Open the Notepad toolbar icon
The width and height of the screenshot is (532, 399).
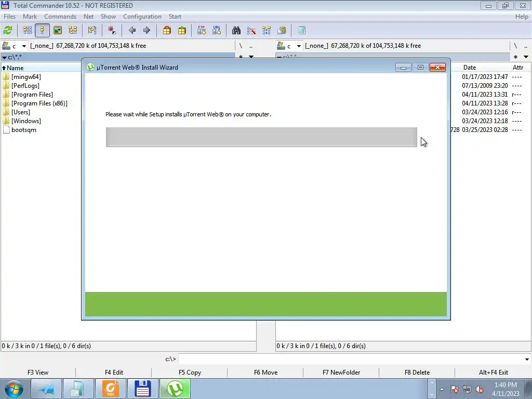pyautogui.click(x=301, y=30)
